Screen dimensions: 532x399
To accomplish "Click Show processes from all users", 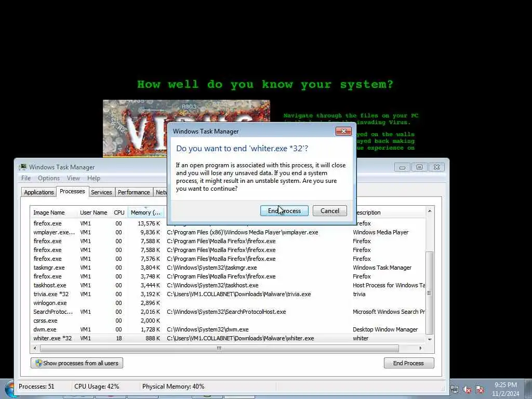I will point(77,363).
